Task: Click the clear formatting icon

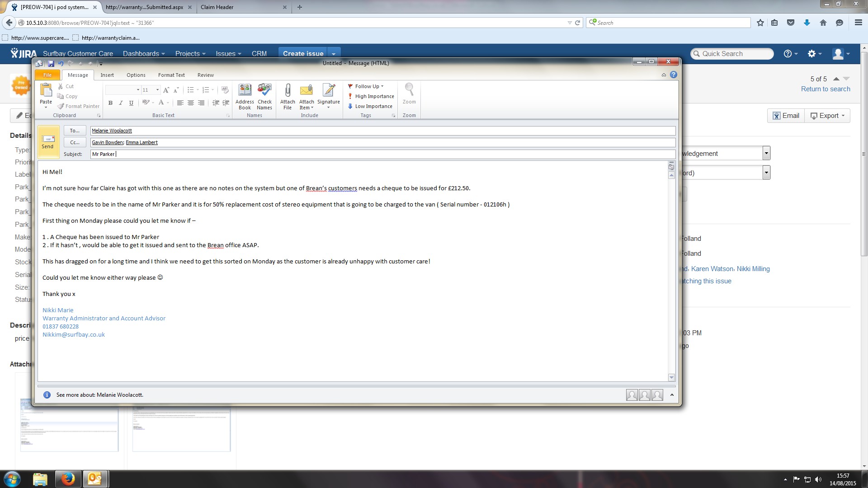Action: (x=225, y=90)
